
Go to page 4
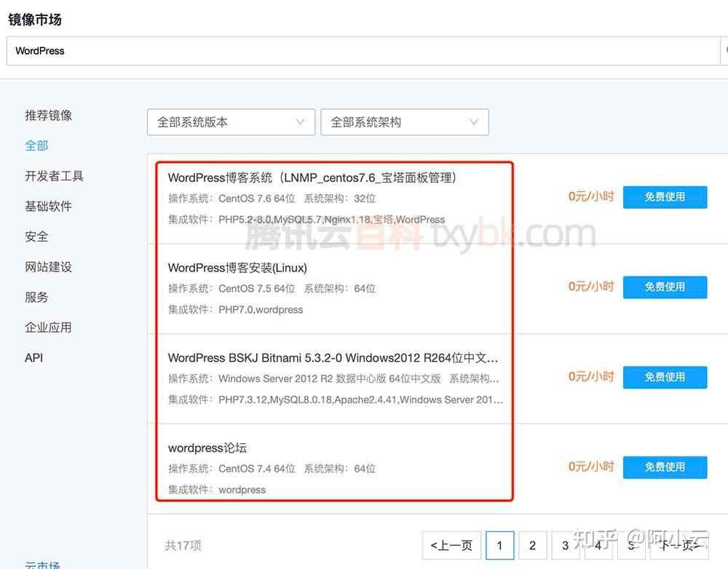click(598, 545)
